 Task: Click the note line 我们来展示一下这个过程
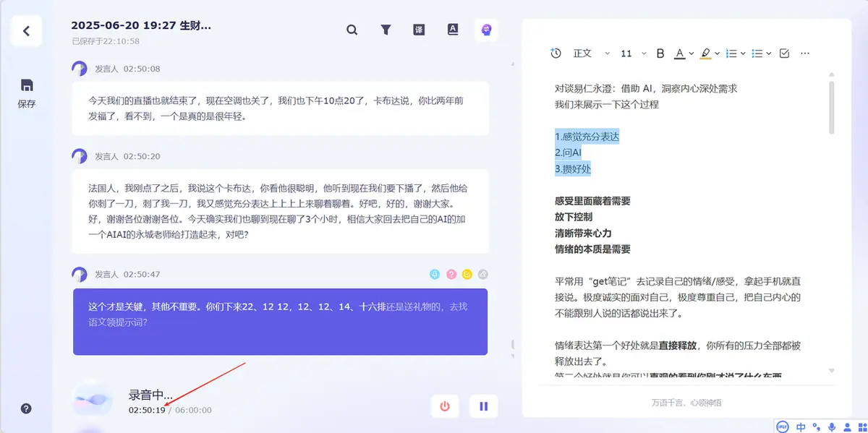pos(607,104)
